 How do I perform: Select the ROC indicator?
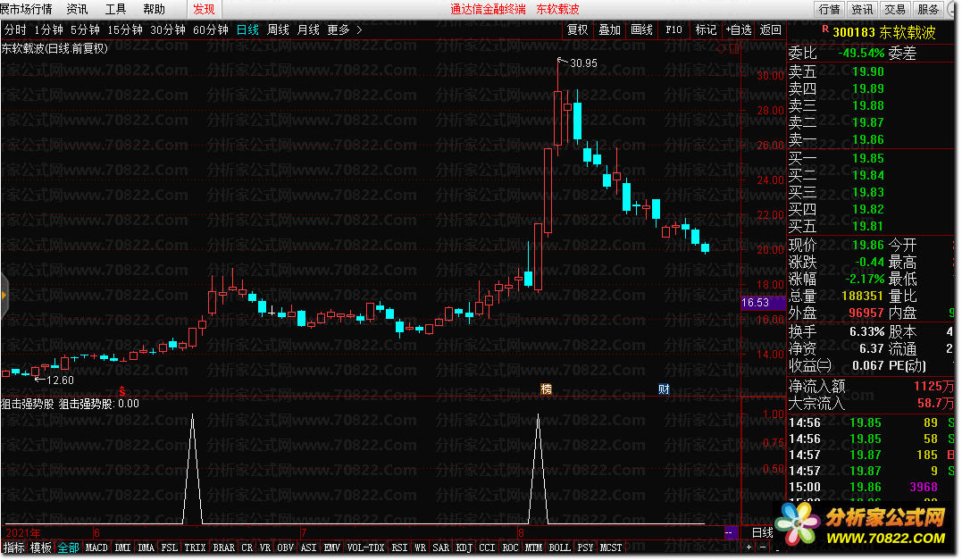[x=510, y=547]
